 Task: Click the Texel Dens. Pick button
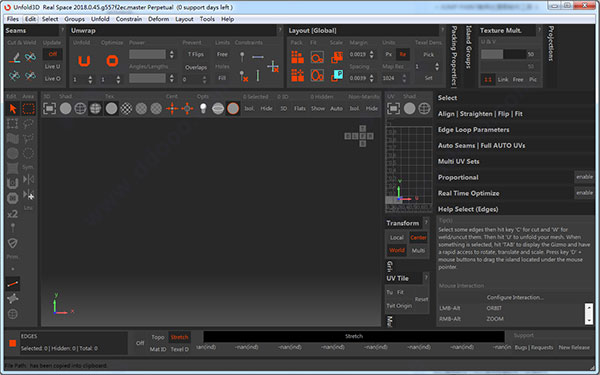coord(429,55)
